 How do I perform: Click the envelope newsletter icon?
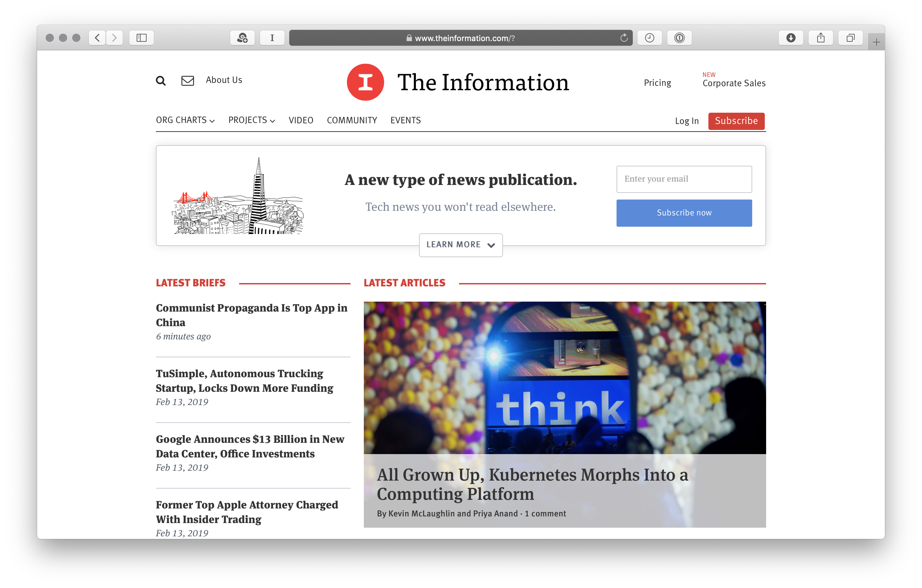click(188, 81)
